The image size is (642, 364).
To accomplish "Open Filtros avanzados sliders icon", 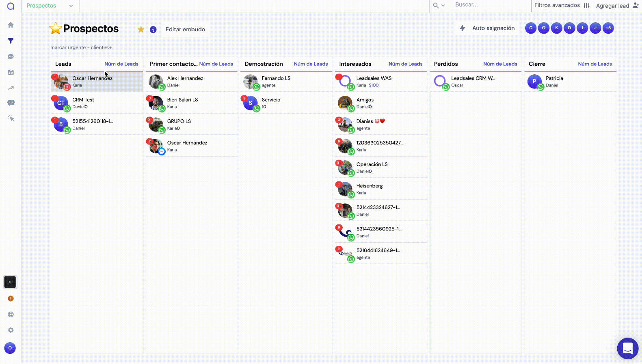I will (586, 6).
